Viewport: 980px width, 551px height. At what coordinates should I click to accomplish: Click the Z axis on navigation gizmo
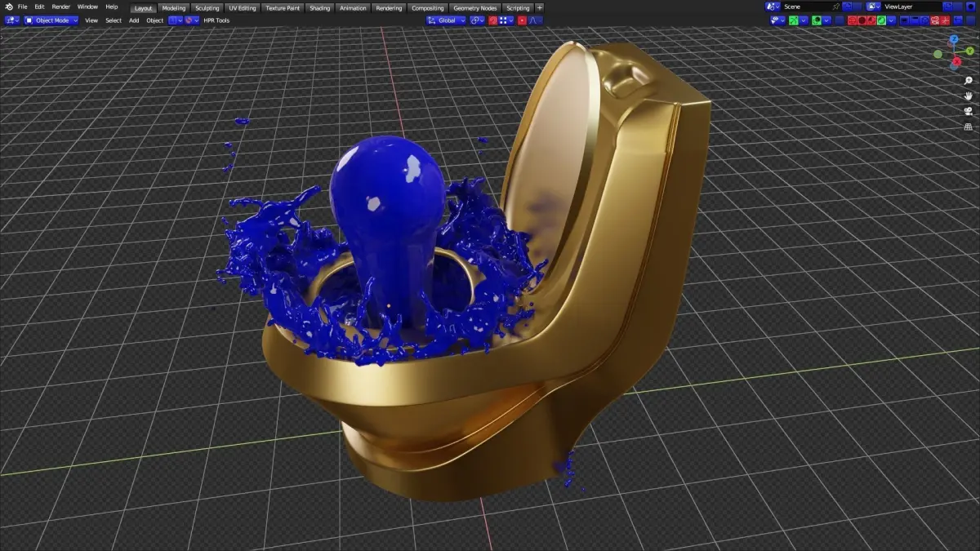pyautogui.click(x=953, y=39)
